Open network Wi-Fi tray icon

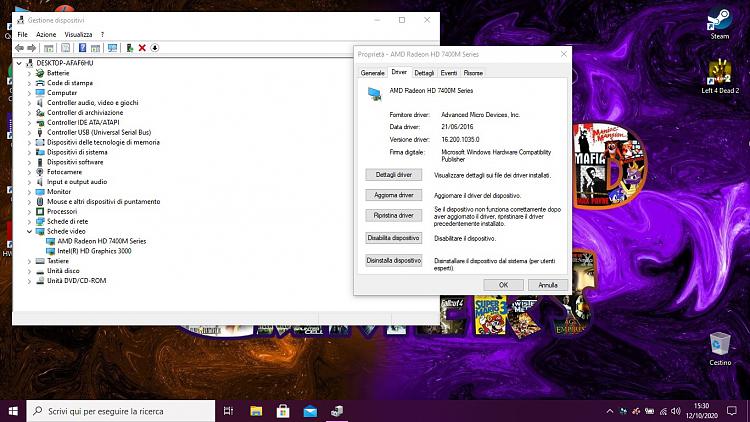point(663,411)
